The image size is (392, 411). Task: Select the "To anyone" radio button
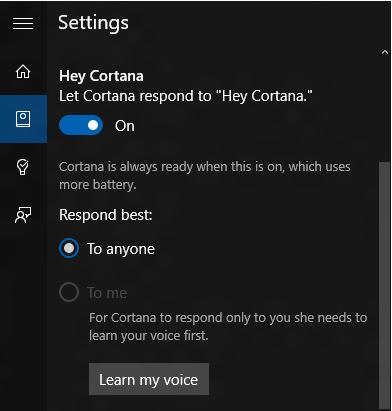[x=69, y=248]
